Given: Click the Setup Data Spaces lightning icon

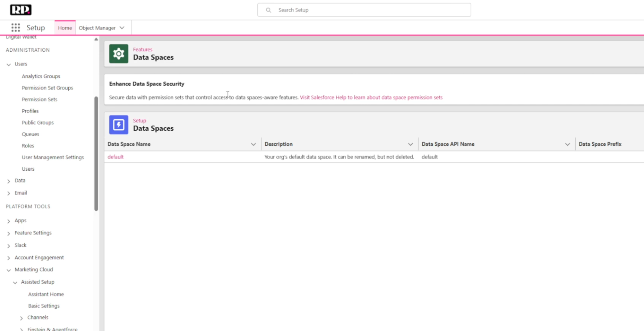Looking at the screenshot, I should click(x=119, y=125).
